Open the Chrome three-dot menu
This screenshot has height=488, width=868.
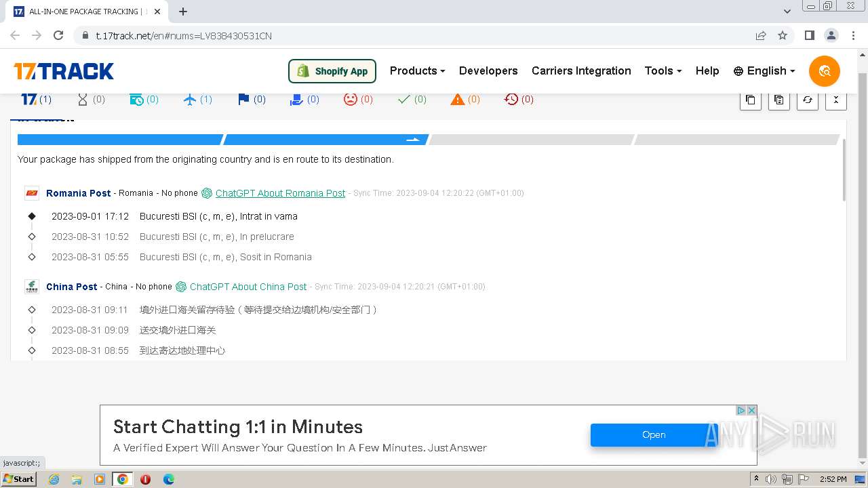click(852, 36)
